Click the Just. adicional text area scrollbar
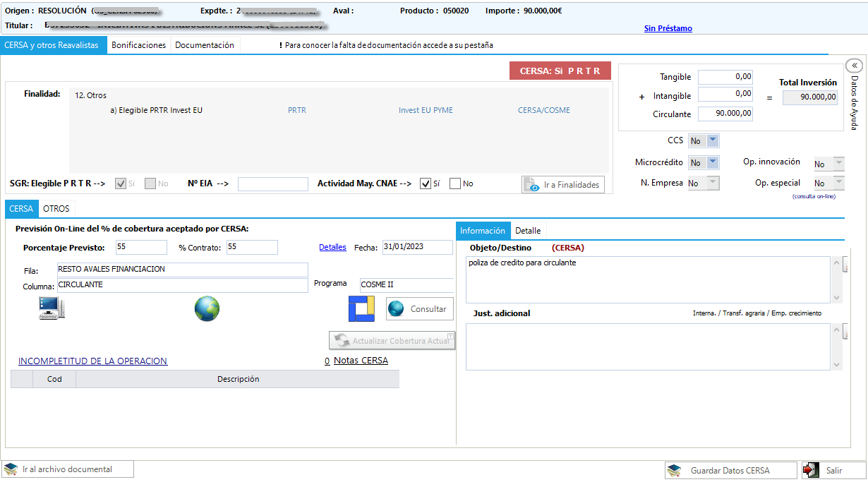This screenshot has width=868, height=482. click(837, 347)
